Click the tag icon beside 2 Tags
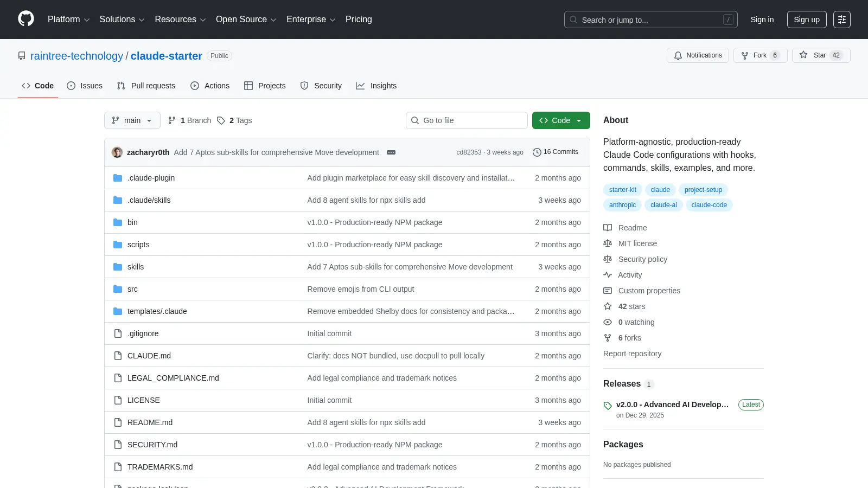868x488 pixels. pos(221,120)
